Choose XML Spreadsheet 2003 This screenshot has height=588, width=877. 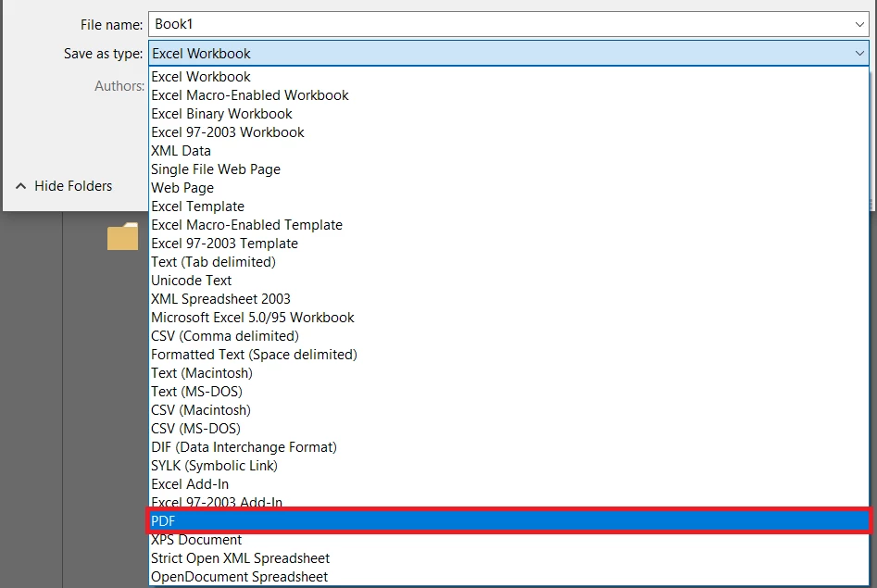coord(509,298)
